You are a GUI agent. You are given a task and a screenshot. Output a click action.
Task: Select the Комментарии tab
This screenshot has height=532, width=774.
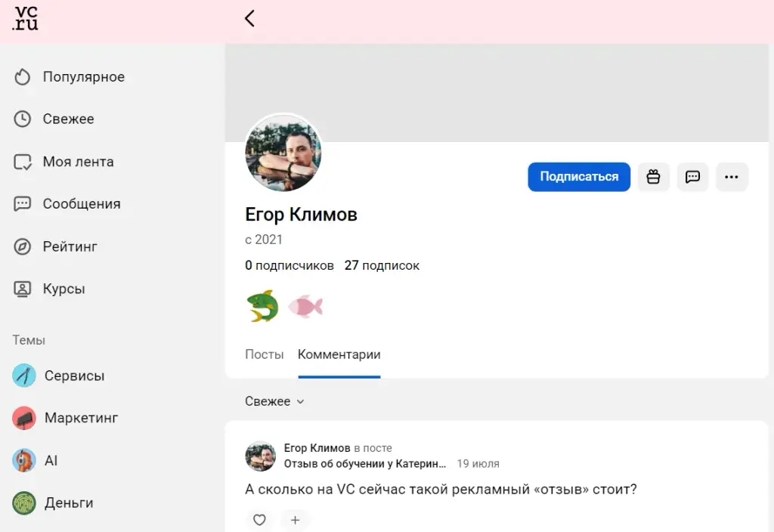[x=339, y=354]
